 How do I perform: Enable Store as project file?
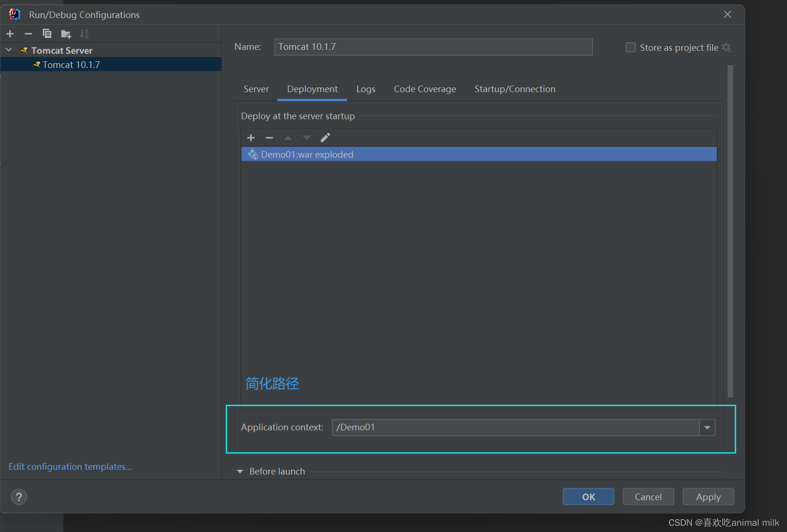630,47
